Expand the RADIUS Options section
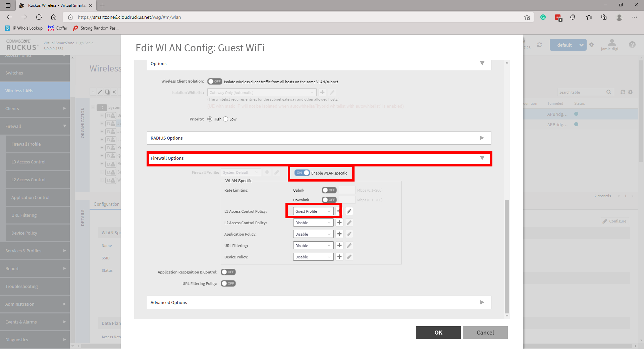 pyautogui.click(x=319, y=138)
